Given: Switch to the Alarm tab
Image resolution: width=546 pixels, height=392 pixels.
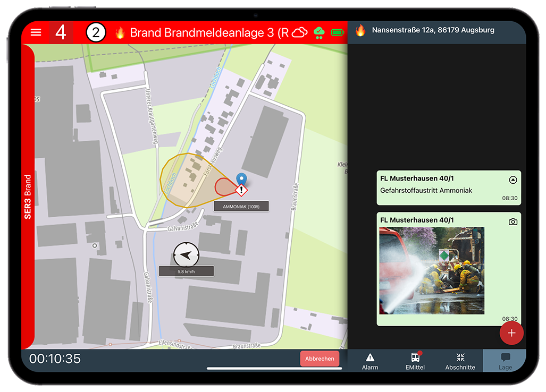Looking at the screenshot, I should point(370,361).
